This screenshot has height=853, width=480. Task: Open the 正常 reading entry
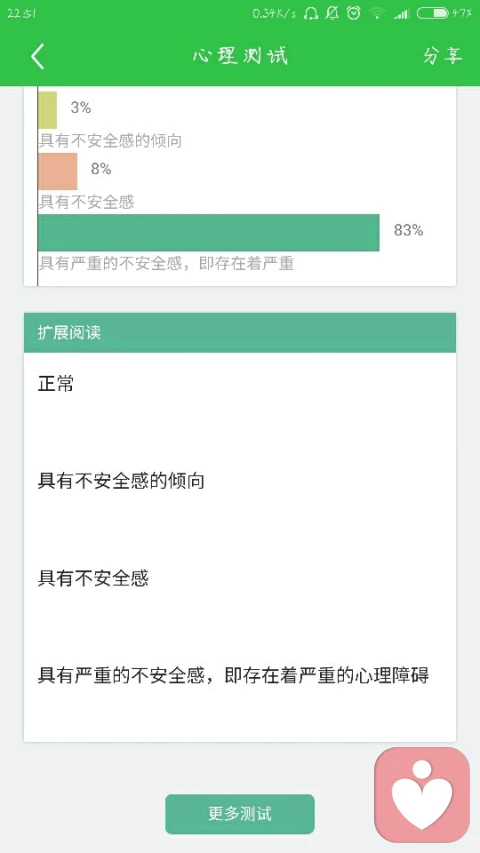click(56, 384)
